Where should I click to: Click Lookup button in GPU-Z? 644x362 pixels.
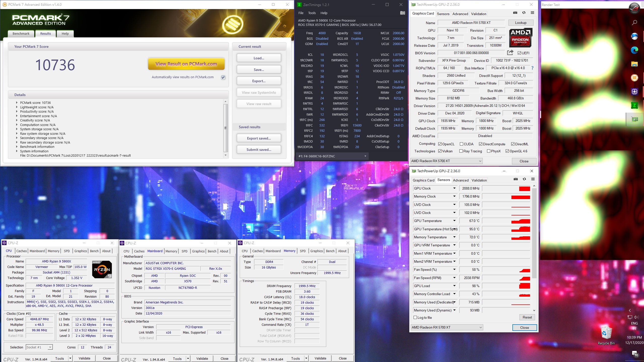click(520, 23)
